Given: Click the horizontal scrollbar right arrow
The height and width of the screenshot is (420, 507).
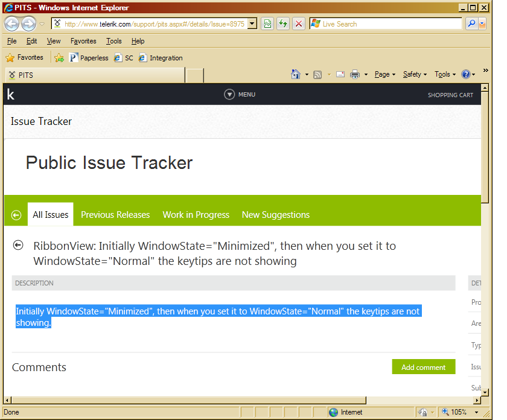Looking at the screenshot, I should pos(477,400).
